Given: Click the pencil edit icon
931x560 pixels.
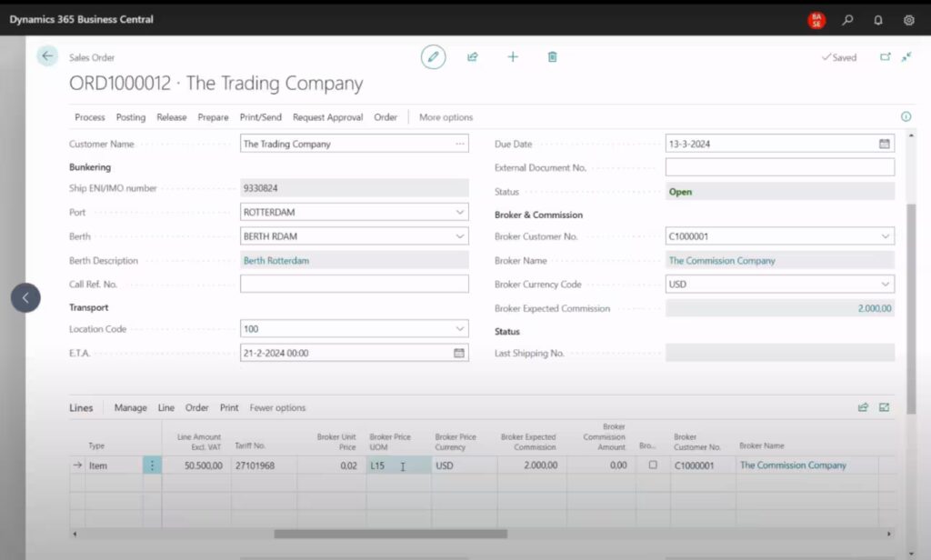Looking at the screenshot, I should click(433, 57).
